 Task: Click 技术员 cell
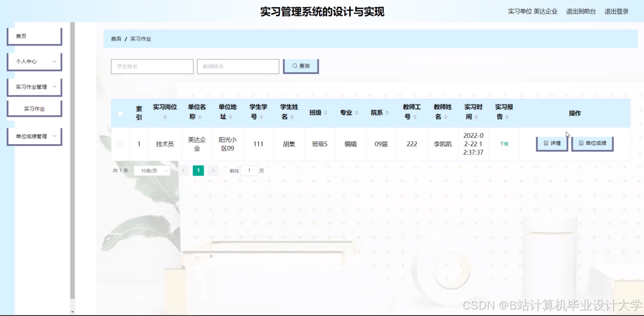click(x=165, y=144)
